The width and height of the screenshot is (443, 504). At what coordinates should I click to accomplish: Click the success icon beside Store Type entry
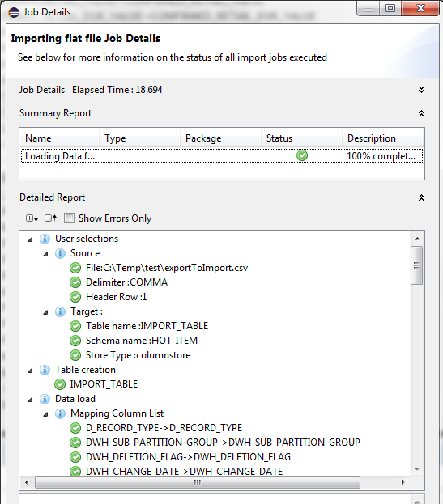click(75, 355)
